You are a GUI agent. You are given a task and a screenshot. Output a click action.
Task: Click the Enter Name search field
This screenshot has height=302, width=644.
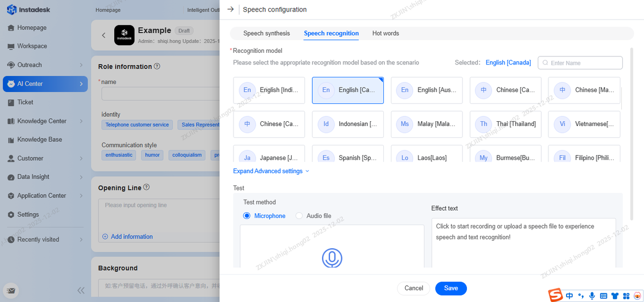click(x=585, y=63)
